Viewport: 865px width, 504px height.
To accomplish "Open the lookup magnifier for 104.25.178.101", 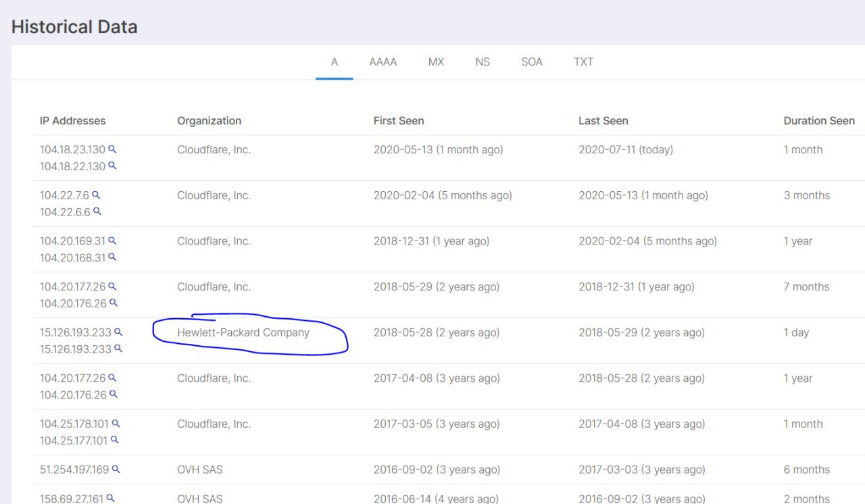I will [116, 424].
